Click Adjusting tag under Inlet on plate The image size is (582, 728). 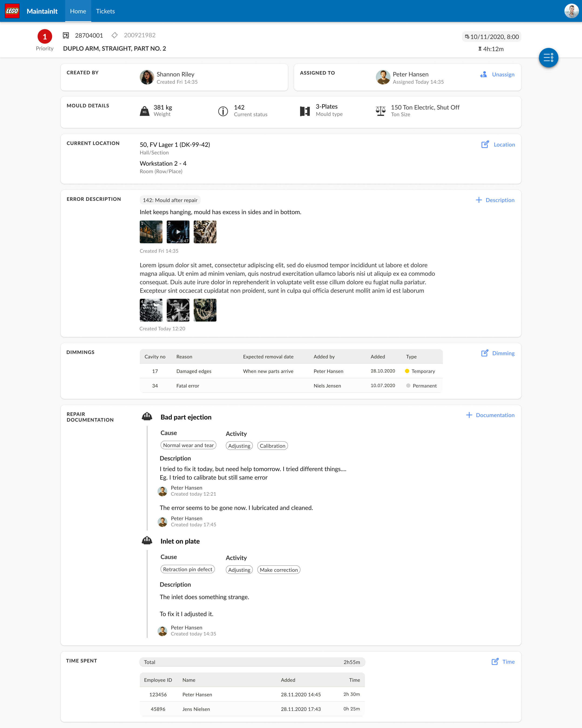(x=239, y=570)
